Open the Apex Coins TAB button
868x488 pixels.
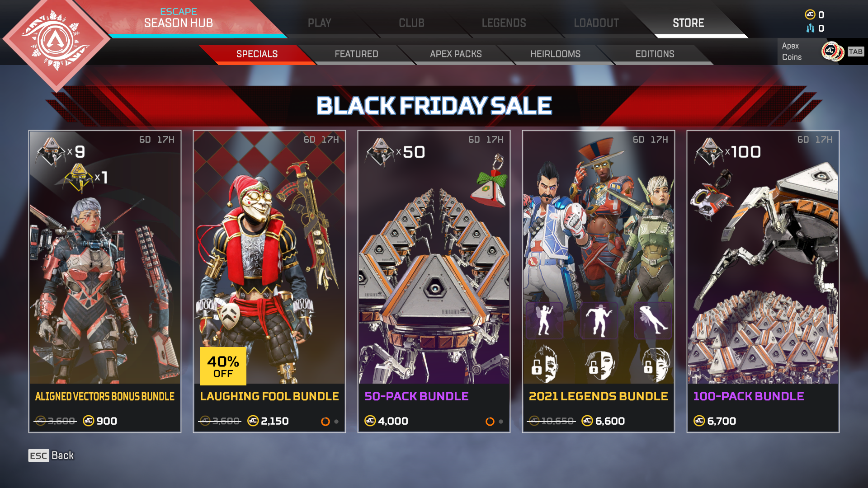coord(855,52)
